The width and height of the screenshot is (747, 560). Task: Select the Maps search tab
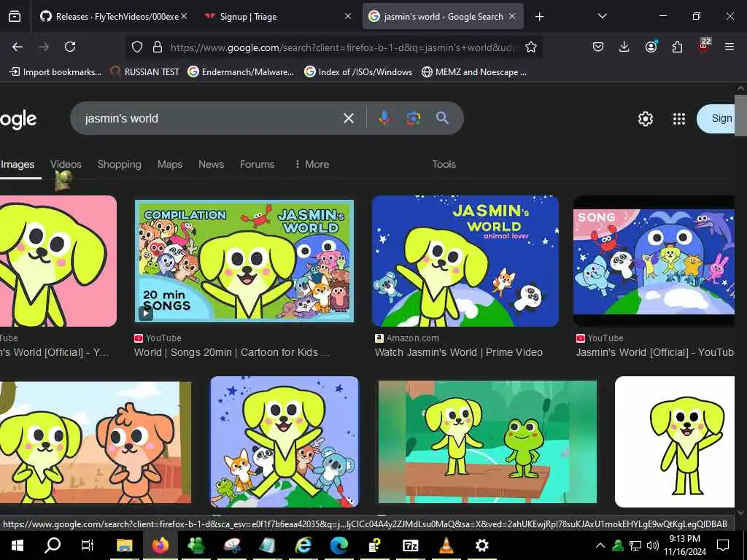(169, 164)
